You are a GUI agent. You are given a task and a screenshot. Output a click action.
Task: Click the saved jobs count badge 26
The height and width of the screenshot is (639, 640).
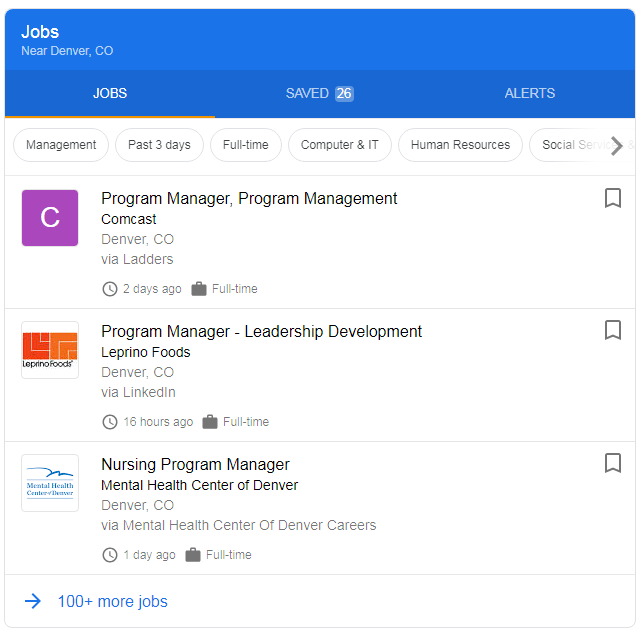[344, 93]
